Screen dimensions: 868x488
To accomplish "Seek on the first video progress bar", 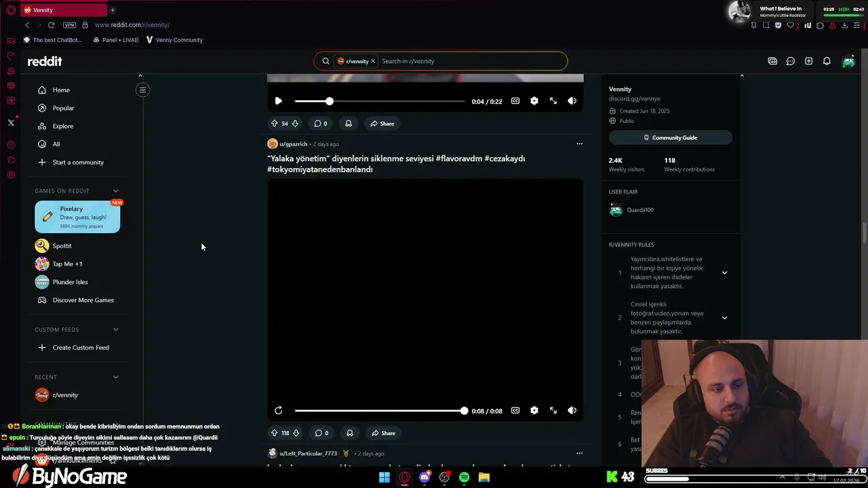I will pyautogui.click(x=380, y=101).
